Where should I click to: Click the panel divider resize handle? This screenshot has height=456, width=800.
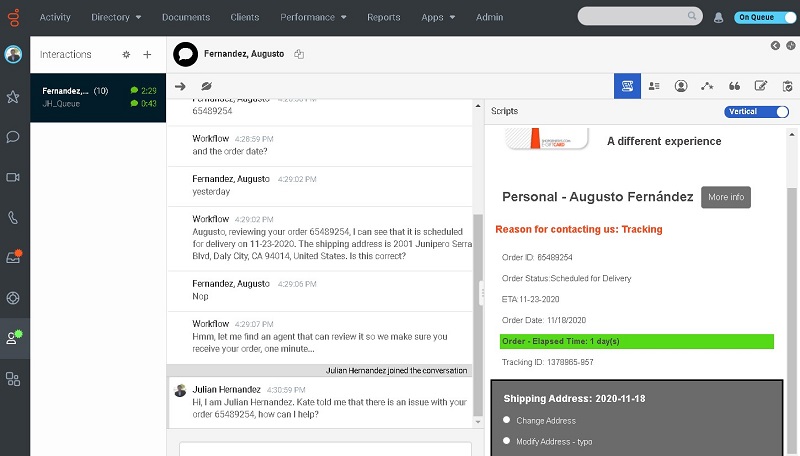coord(482,293)
